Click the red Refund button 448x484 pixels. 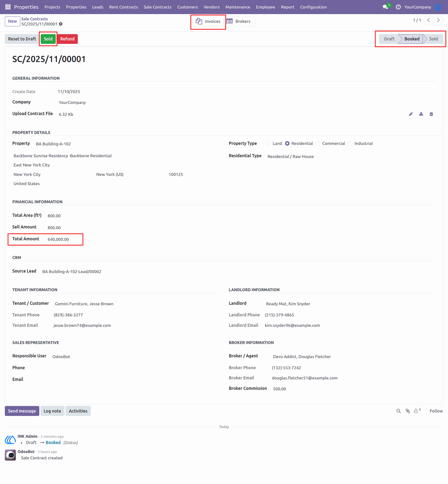tap(67, 39)
